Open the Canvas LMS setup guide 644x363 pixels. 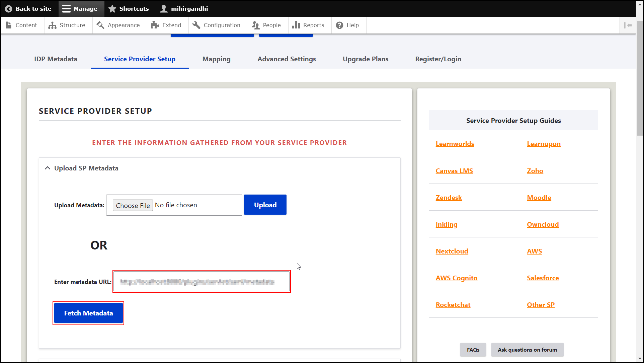pyautogui.click(x=454, y=171)
